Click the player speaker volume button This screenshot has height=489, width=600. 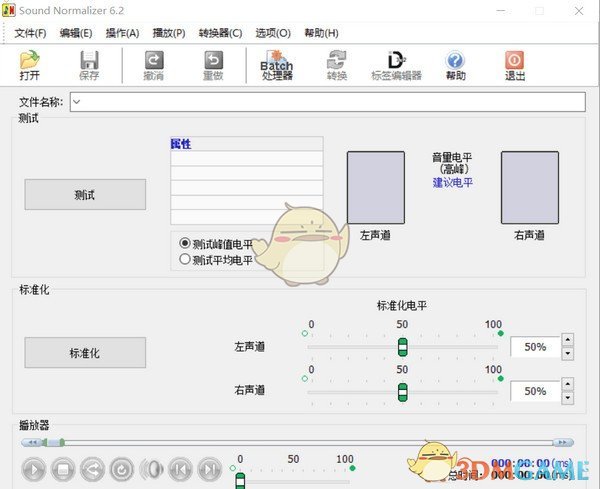152,469
